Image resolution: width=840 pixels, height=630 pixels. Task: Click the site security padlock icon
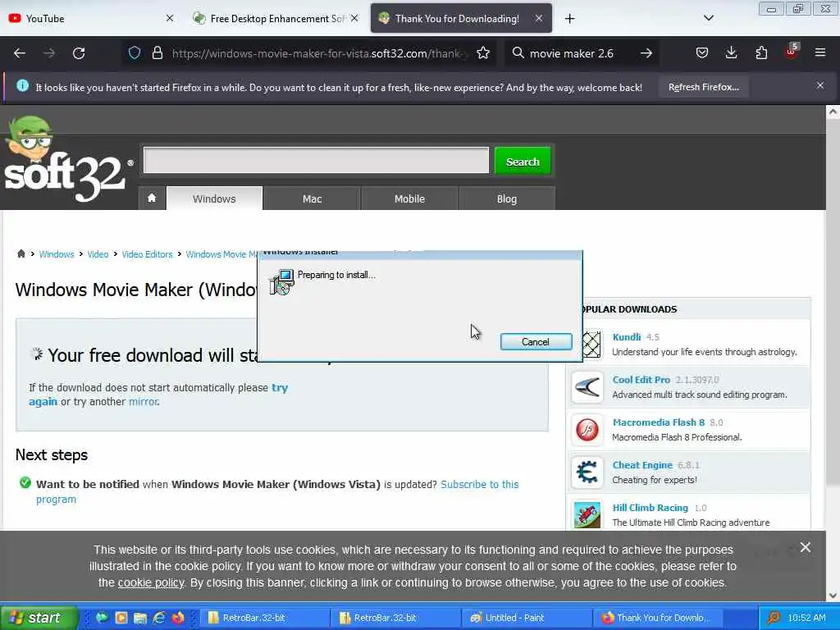157,52
